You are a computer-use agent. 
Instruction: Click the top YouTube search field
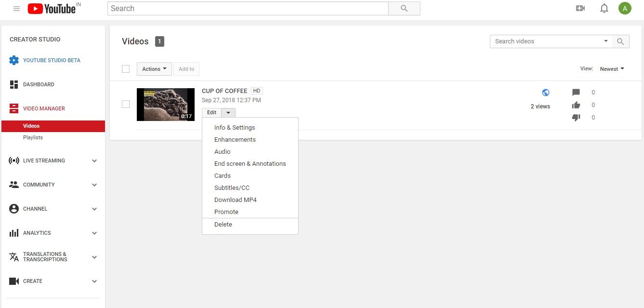coord(248,8)
